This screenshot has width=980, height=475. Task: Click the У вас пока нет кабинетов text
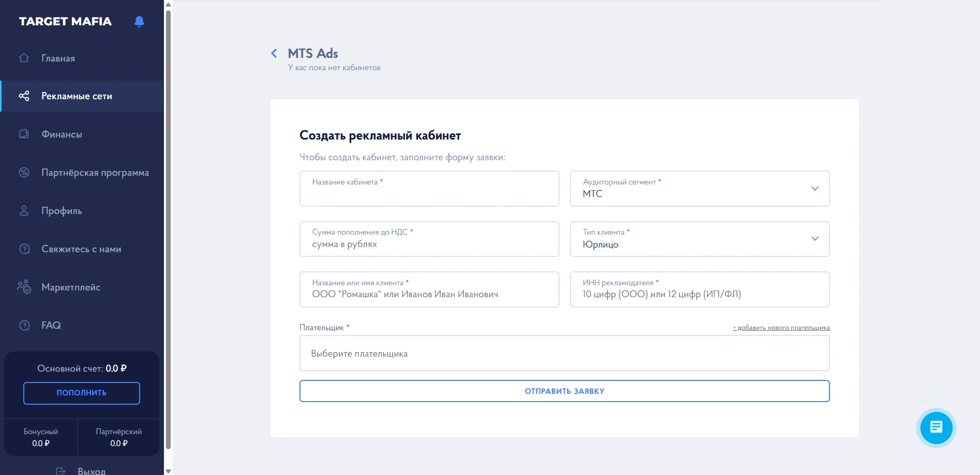(334, 68)
